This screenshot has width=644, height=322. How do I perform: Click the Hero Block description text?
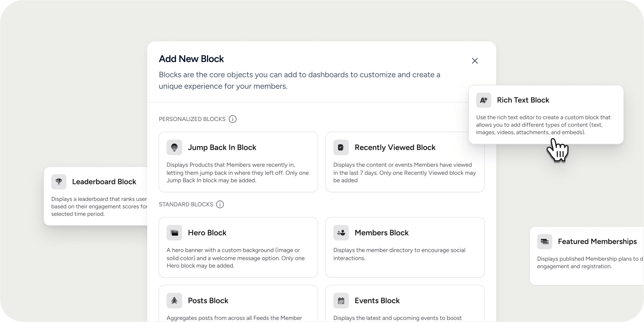pyautogui.click(x=235, y=258)
